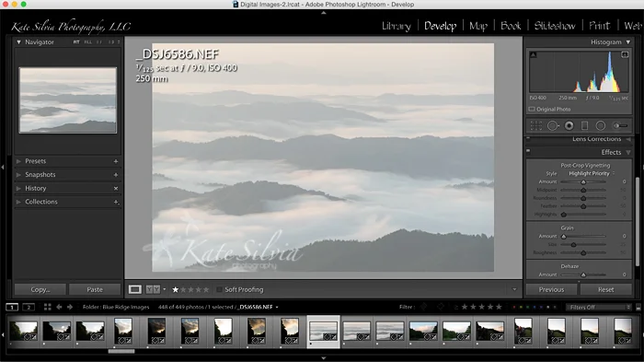
Task: Select the Crop Overlay tool
Action: 536,126
